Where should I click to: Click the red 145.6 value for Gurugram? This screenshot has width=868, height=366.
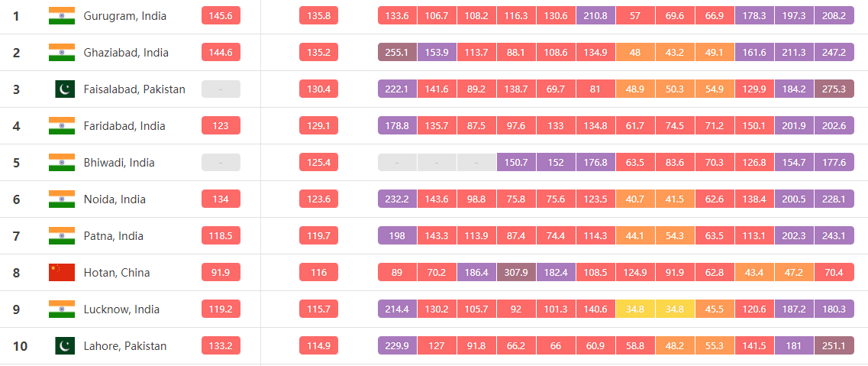(x=221, y=16)
